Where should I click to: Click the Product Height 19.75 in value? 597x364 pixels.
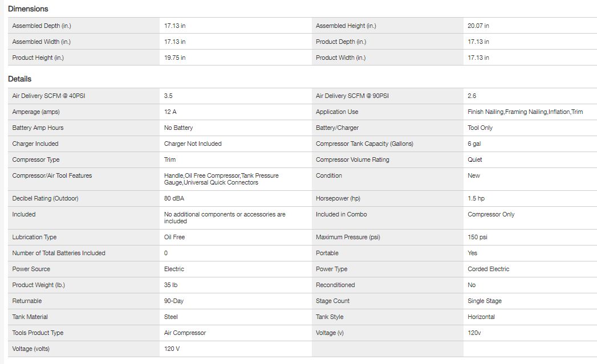[x=174, y=58]
